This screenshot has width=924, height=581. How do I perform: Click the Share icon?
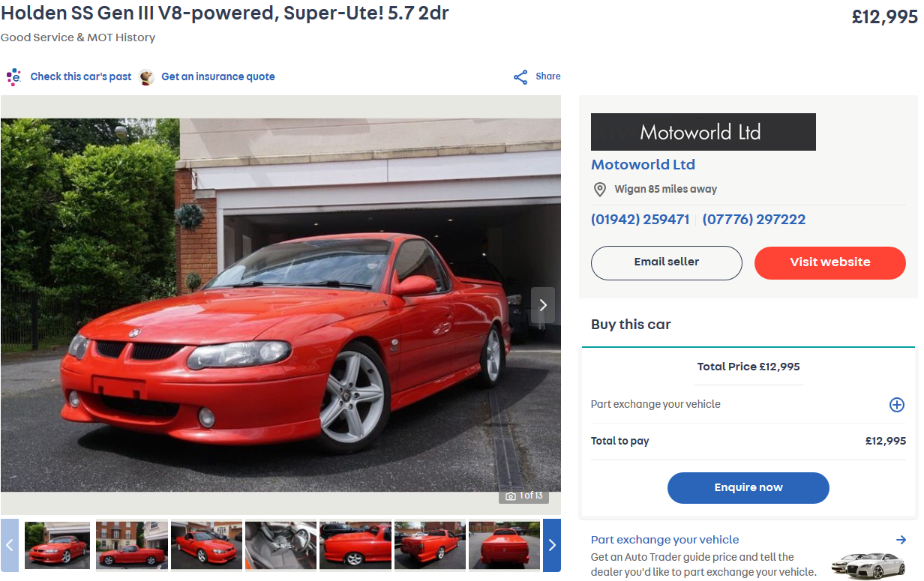pyautogui.click(x=520, y=76)
